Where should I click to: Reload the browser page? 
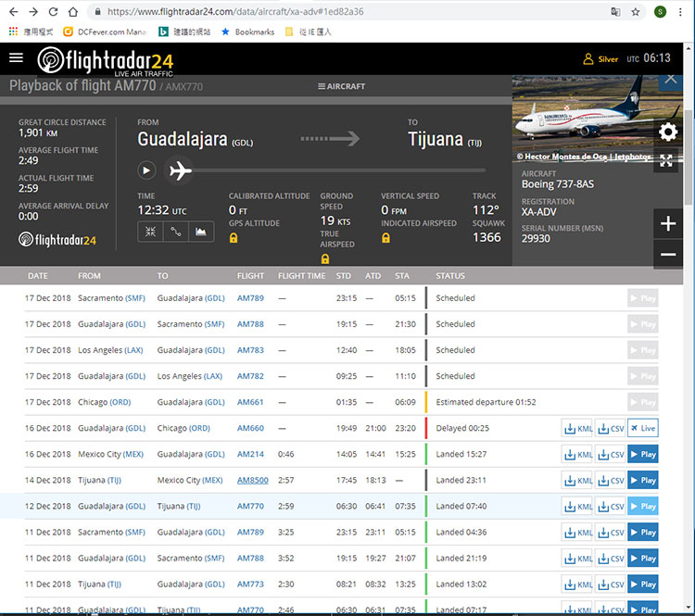tap(53, 11)
